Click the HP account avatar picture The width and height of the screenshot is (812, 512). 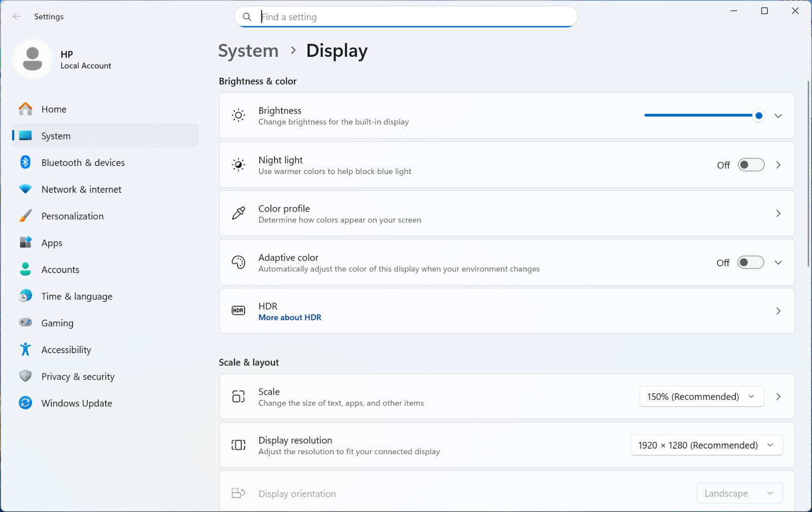[x=32, y=59]
